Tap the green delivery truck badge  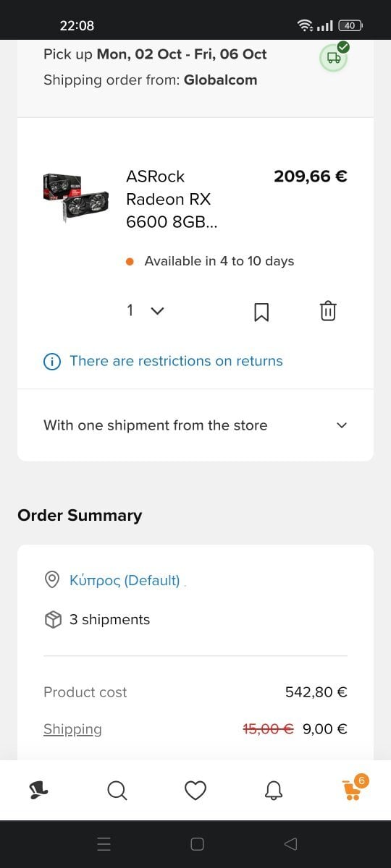[x=334, y=56]
